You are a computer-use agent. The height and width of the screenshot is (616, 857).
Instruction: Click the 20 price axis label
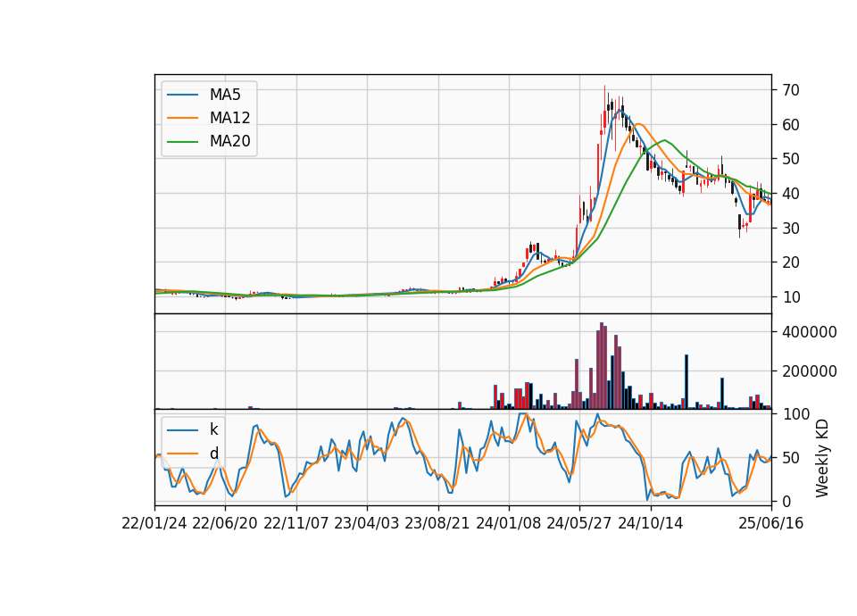(790, 262)
